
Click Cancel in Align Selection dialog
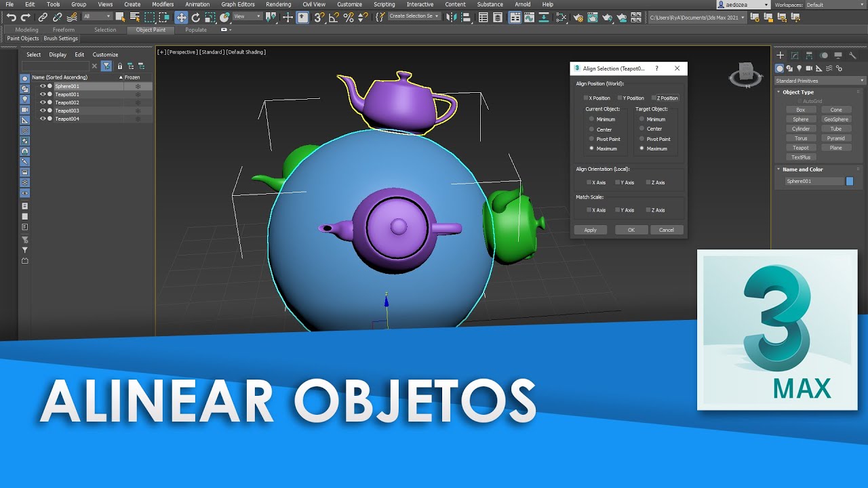(667, 230)
